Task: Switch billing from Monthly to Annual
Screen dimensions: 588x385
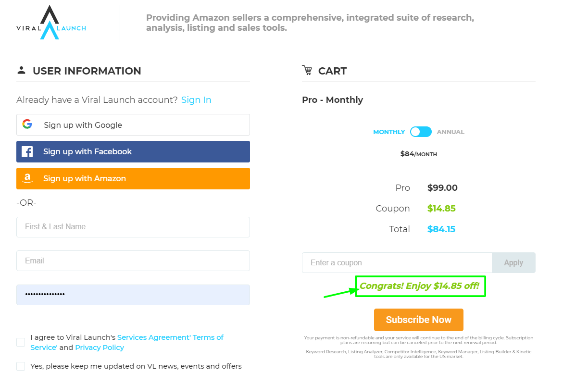Action: point(421,131)
